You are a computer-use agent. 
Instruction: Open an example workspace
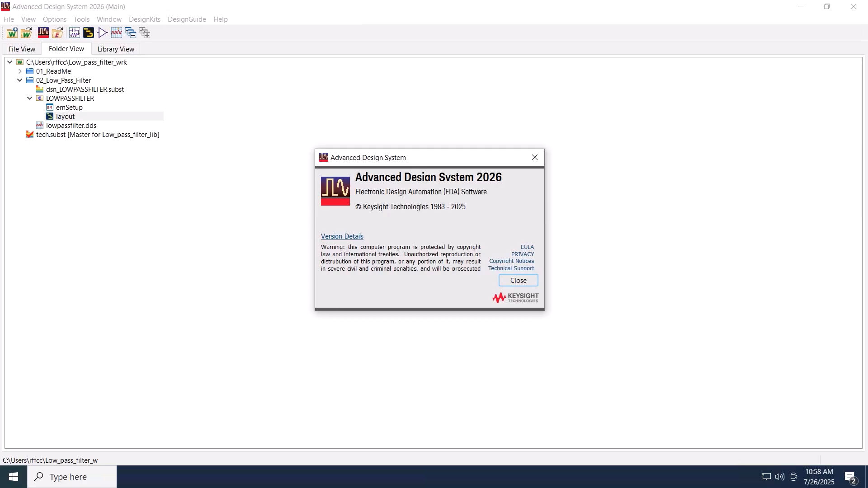tap(57, 33)
